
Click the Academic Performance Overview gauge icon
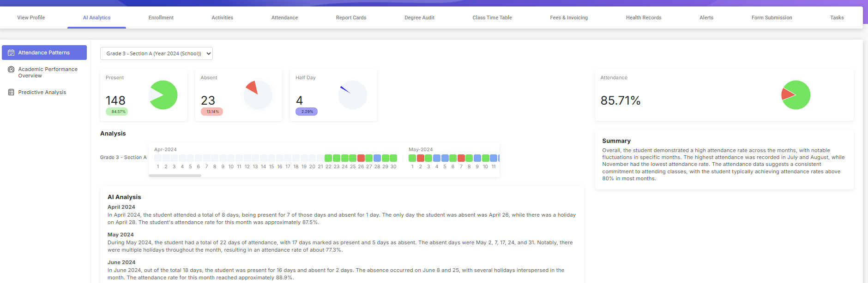pyautogui.click(x=11, y=70)
